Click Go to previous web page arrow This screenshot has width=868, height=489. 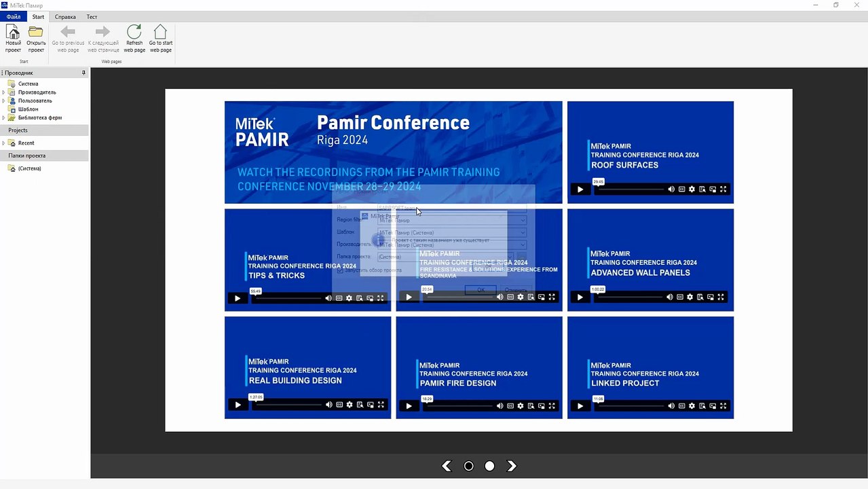[68, 32]
